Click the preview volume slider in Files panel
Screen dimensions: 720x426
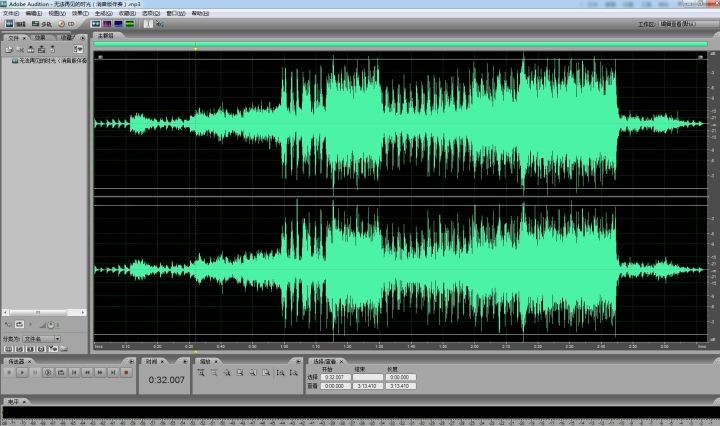click(50, 324)
